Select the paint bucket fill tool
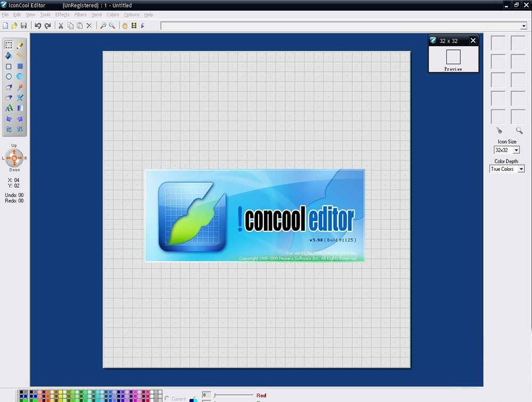 pyautogui.click(x=9, y=56)
